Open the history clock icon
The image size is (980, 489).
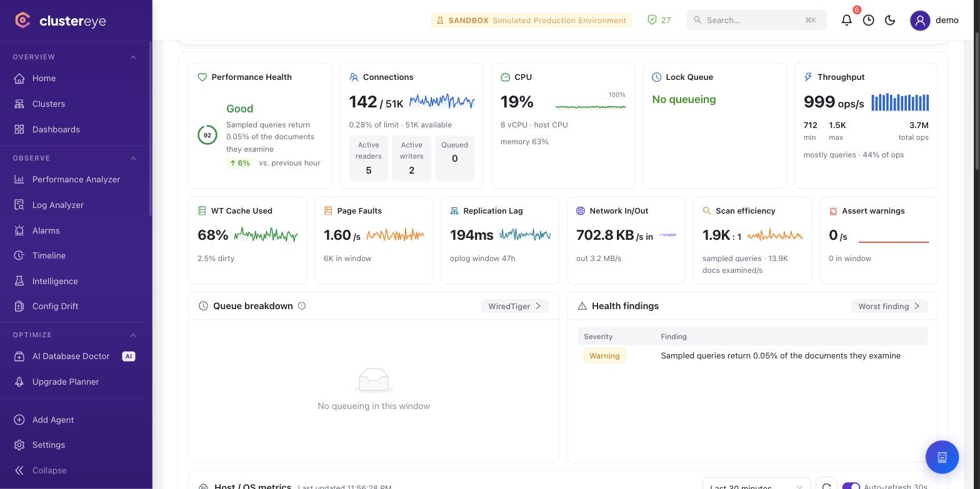click(869, 20)
